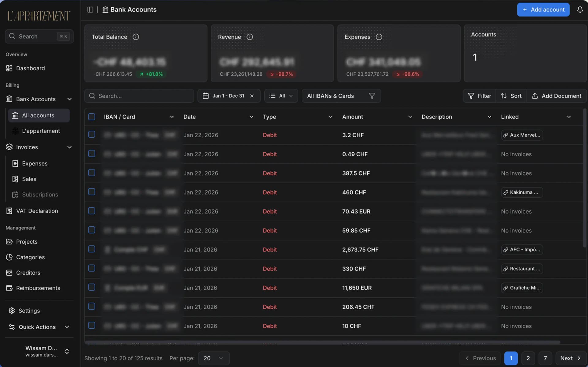
Task: Open the Aux Mervei linked invoice chip
Action: (522, 135)
